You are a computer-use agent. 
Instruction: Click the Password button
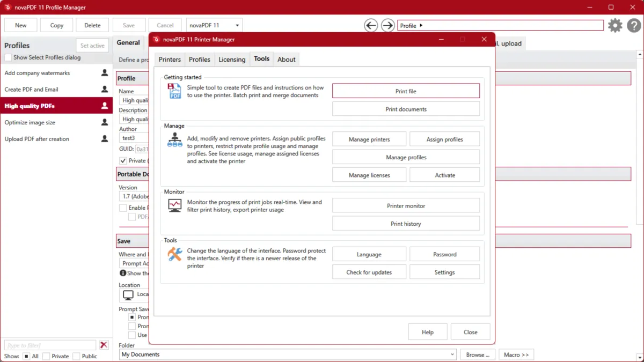pyautogui.click(x=444, y=254)
